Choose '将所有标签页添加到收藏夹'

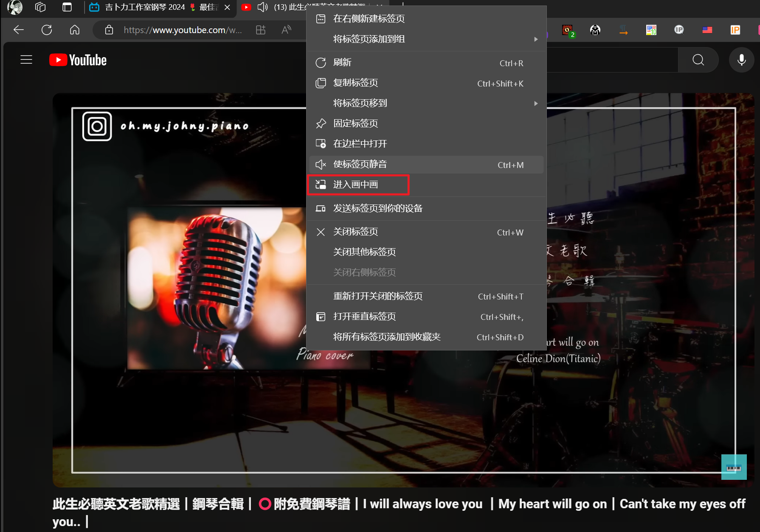(x=426, y=337)
